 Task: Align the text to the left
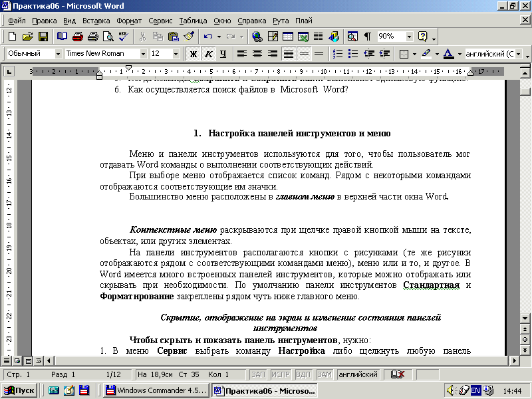coord(241,54)
